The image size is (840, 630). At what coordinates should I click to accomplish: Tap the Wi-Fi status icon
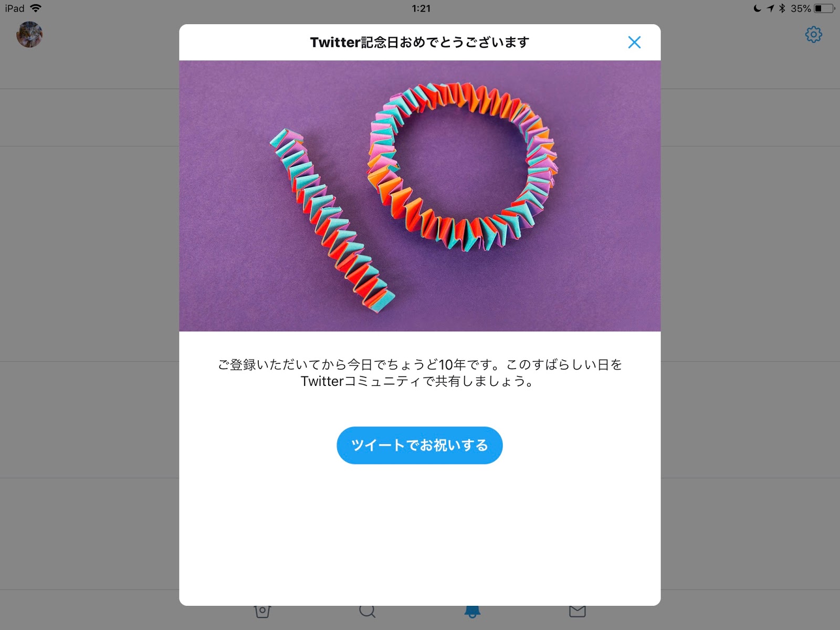[36, 8]
